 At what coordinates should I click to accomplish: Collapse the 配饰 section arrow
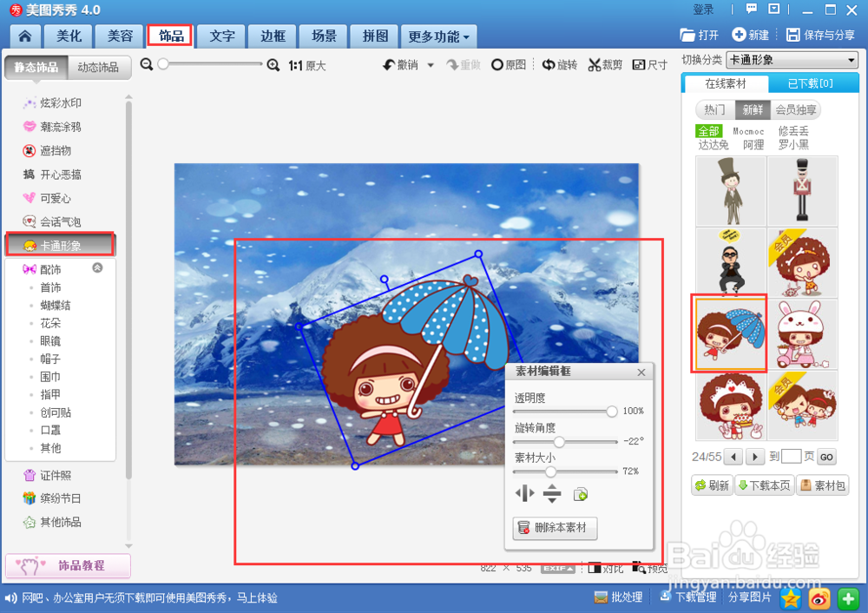(97, 268)
